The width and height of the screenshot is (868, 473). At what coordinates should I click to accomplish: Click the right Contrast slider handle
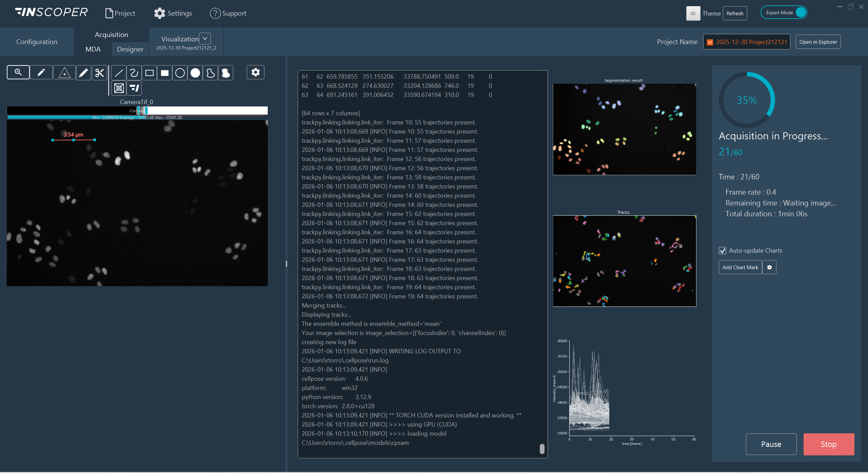[x=146, y=111]
